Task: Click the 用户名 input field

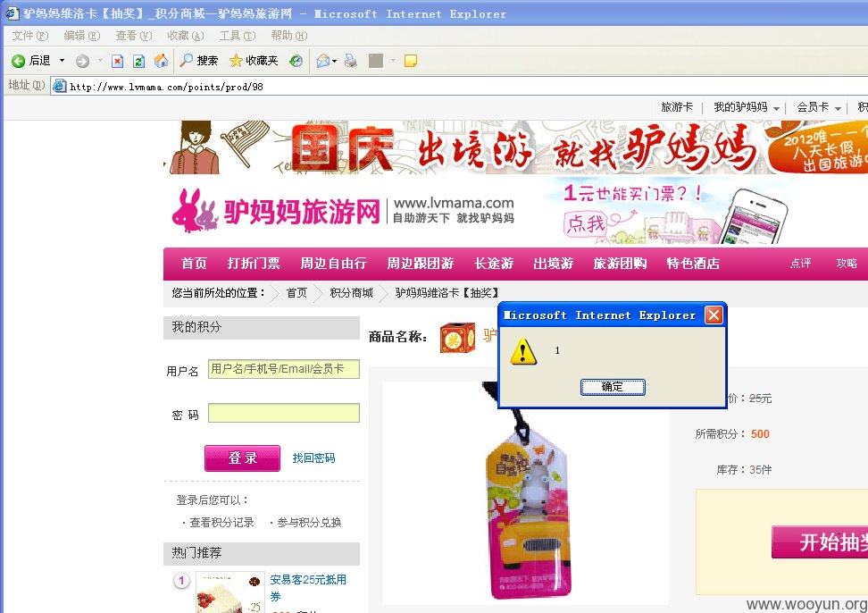Action: click(x=284, y=369)
